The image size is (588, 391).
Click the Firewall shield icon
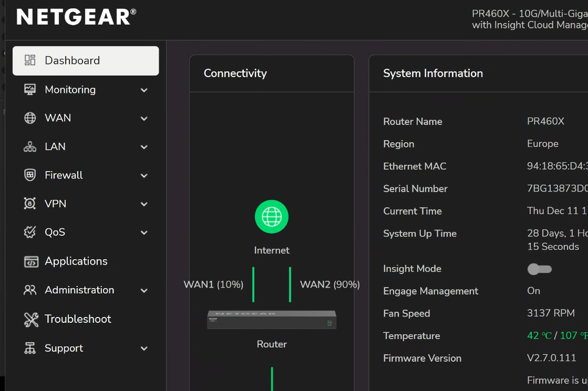point(30,175)
